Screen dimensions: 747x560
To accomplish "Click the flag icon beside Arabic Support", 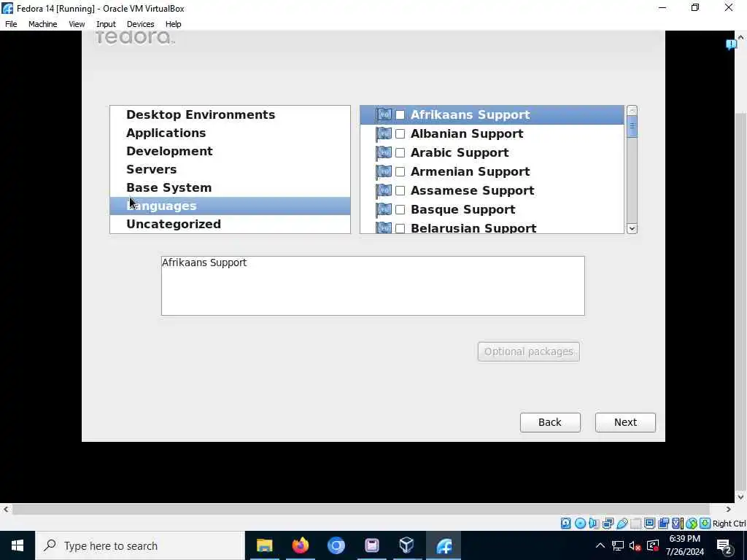I will coord(384,153).
